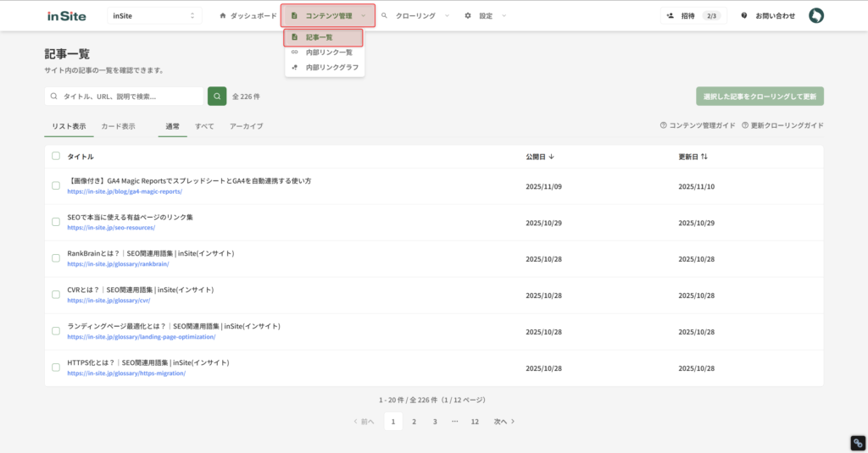Go to pagination page 12
Screen dimensions: 868x453
[475, 422]
